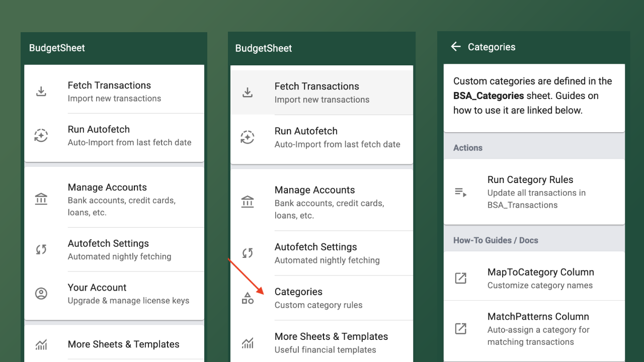Viewport: 644px width, 362px height.
Task: Open More Sheets & Templates in the middle panel
Action: coord(321,342)
